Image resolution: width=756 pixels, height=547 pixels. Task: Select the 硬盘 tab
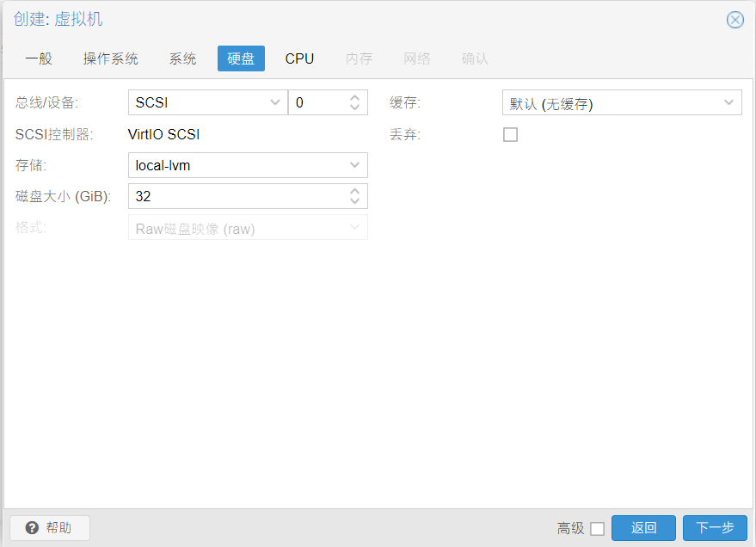(x=241, y=58)
